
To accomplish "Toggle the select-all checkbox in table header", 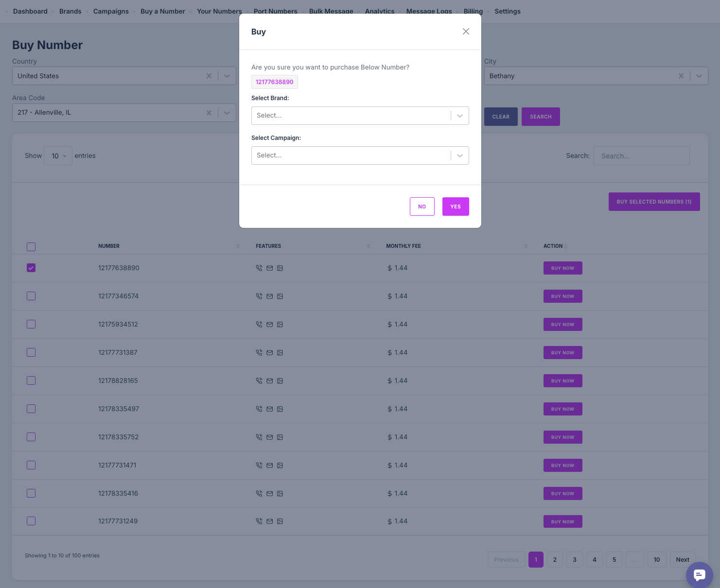I will coord(31,247).
